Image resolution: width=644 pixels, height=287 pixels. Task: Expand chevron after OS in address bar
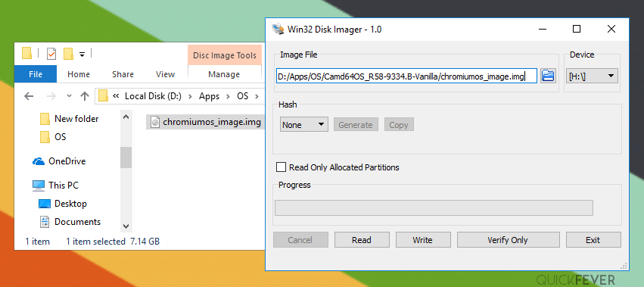(x=257, y=96)
